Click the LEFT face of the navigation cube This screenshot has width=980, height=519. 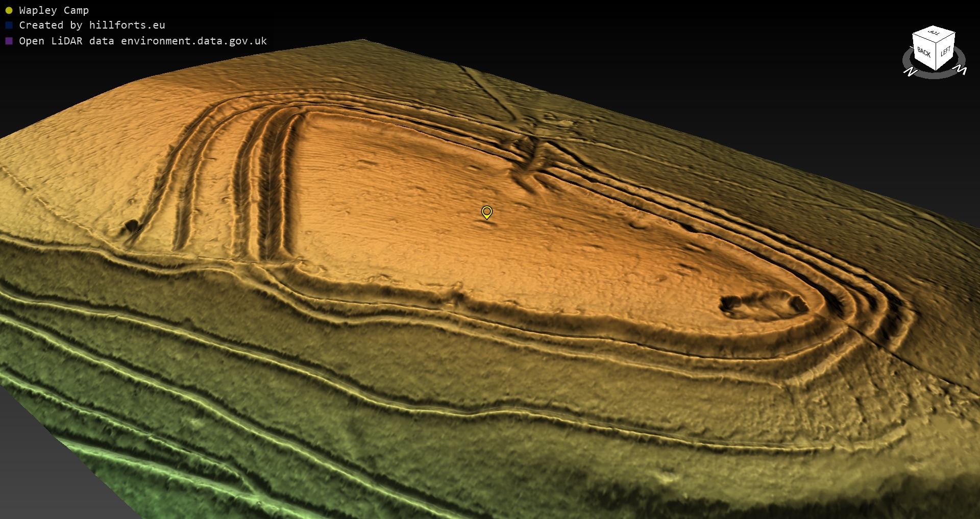pos(945,52)
